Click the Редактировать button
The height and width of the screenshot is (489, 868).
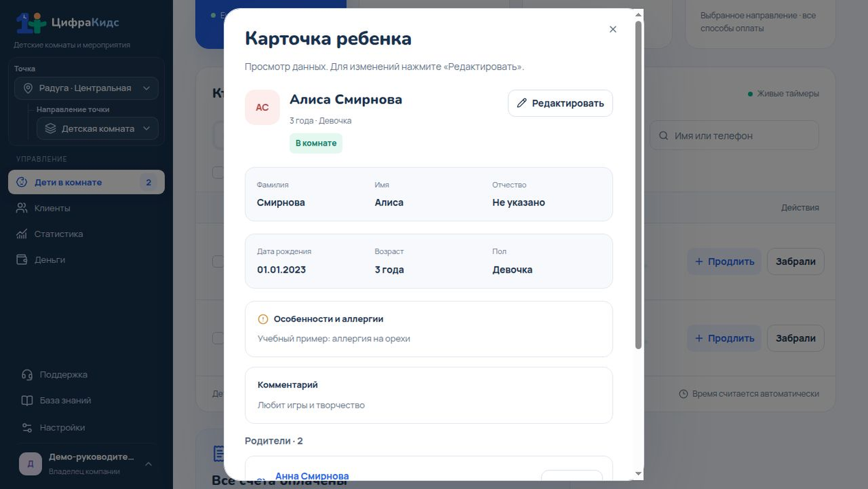click(x=560, y=103)
